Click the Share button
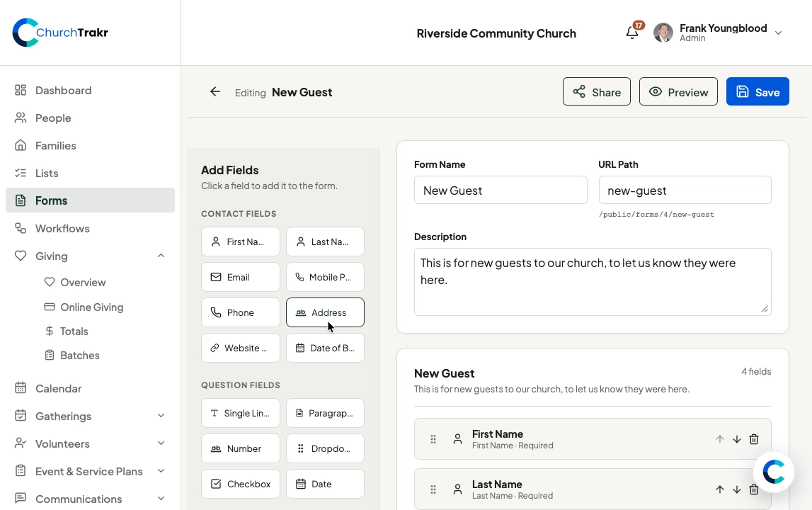Image resolution: width=812 pixels, height=510 pixels. point(597,92)
